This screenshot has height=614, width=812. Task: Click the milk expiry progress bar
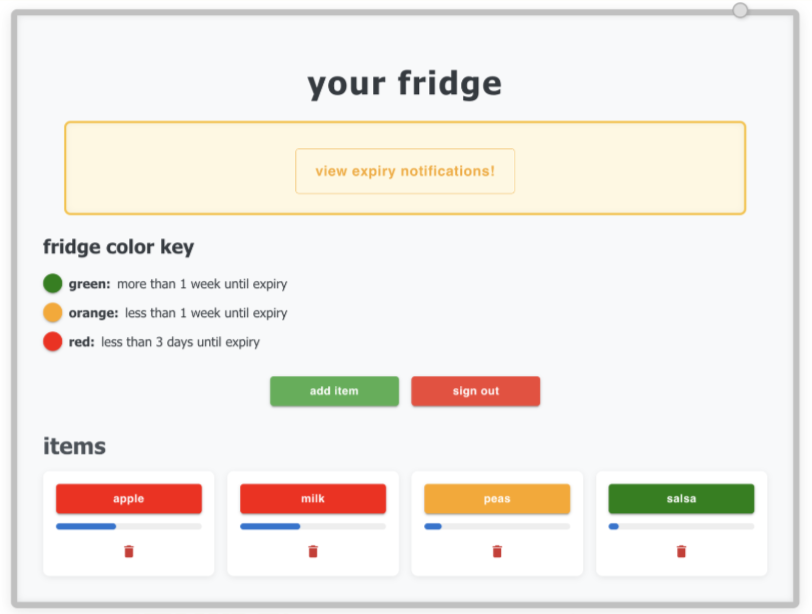[313, 526]
